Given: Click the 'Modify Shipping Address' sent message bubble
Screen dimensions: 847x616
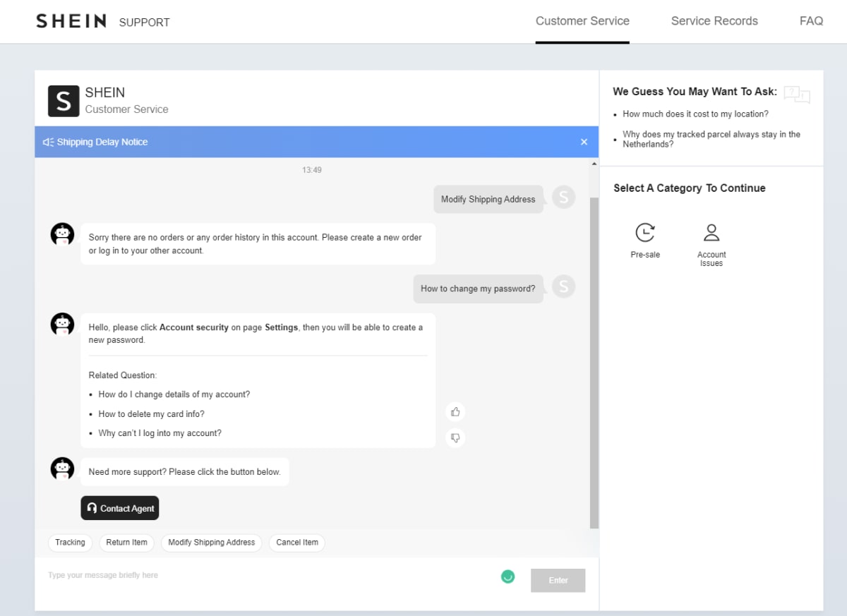Looking at the screenshot, I should pos(488,199).
